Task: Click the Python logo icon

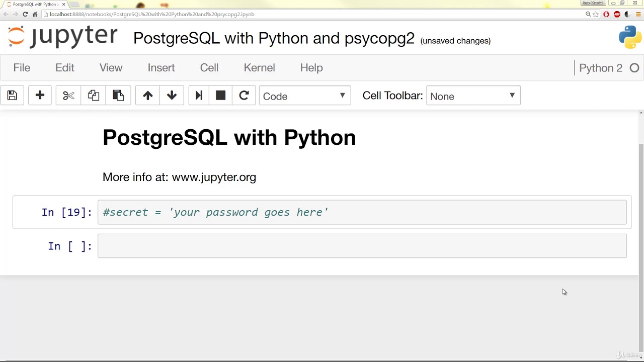Action: point(630,37)
